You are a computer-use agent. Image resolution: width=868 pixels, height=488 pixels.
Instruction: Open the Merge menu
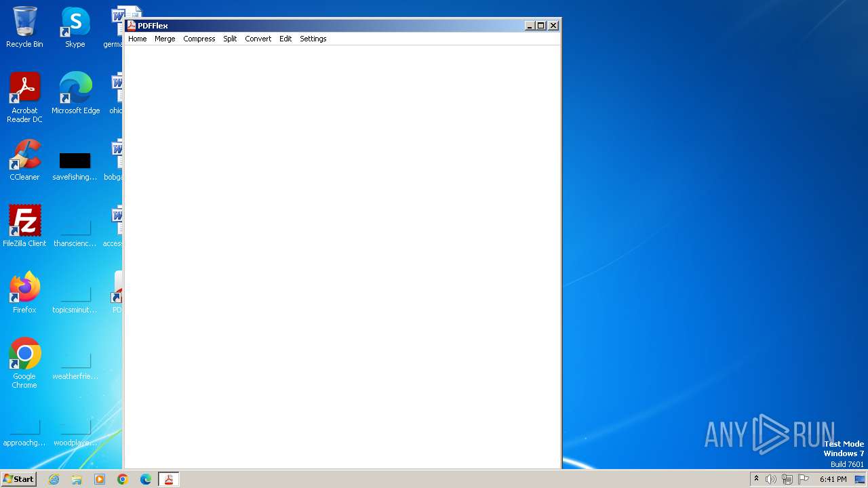point(165,39)
